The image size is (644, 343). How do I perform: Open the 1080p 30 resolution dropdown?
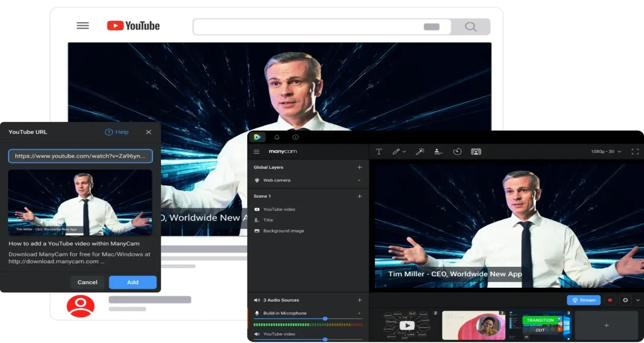pos(606,152)
